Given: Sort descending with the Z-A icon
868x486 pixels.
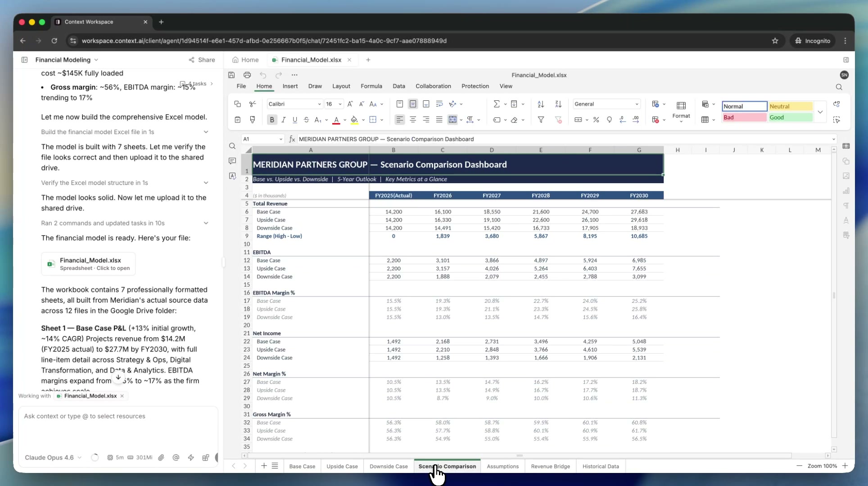Looking at the screenshot, I should (558, 104).
